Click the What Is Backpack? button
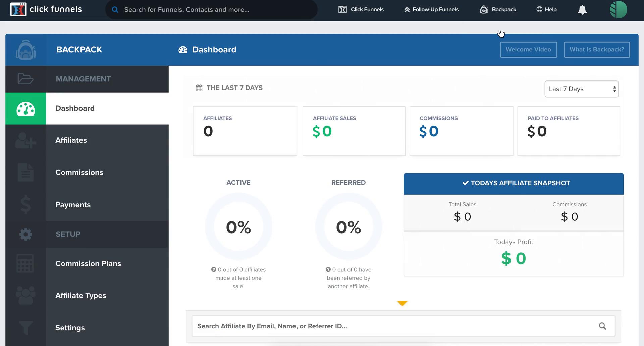 coord(597,50)
